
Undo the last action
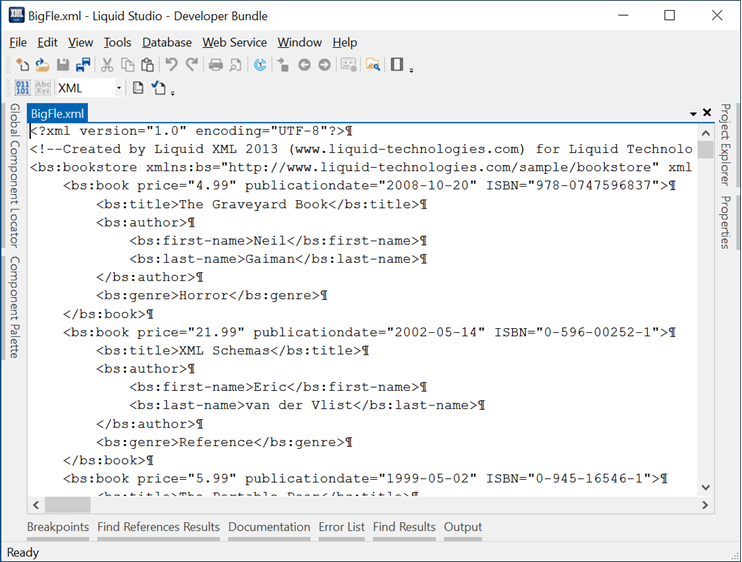click(x=171, y=64)
